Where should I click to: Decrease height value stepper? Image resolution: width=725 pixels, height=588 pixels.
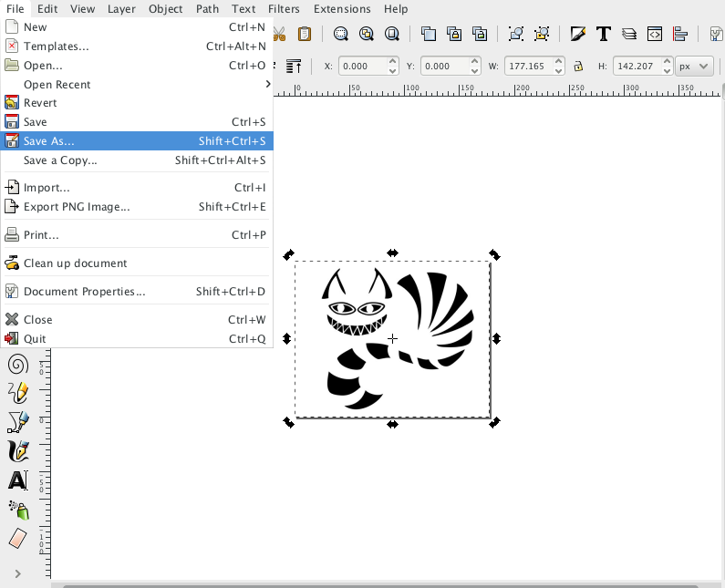(667, 71)
